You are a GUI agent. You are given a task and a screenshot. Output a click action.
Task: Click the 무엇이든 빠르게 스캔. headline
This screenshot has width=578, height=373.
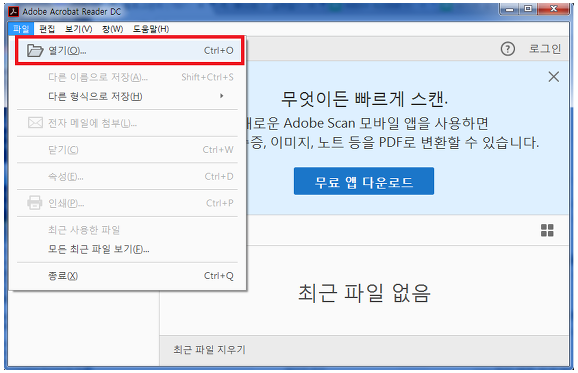click(365, 99)
